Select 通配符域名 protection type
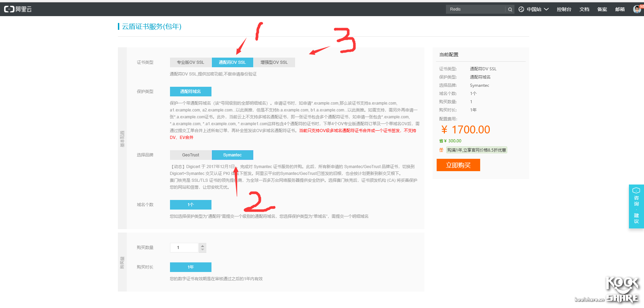 (x=191, y=92)
